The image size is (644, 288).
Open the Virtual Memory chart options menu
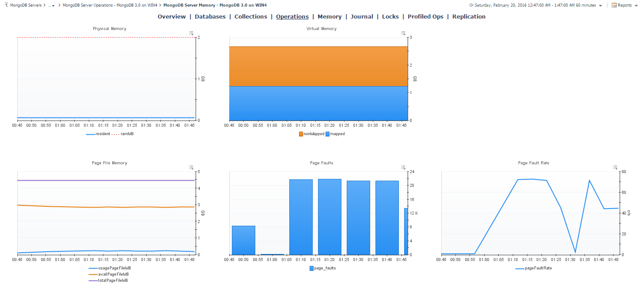pyautogui.click(x=403, y=33)
